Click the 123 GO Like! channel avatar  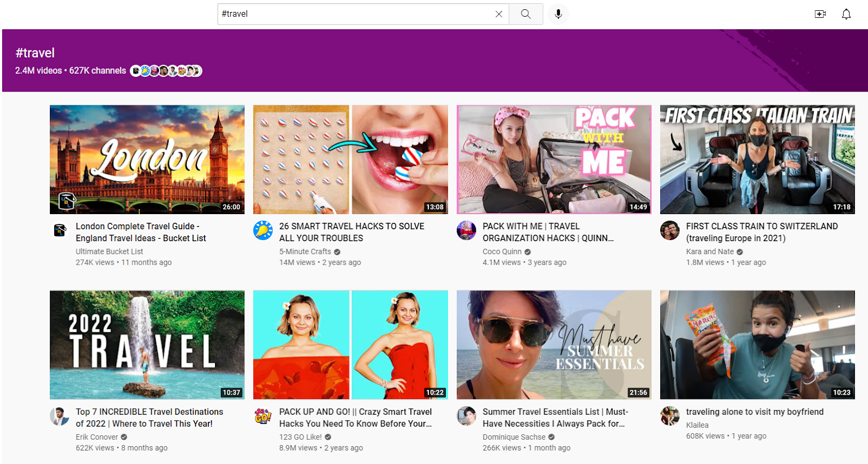(263, 416)
